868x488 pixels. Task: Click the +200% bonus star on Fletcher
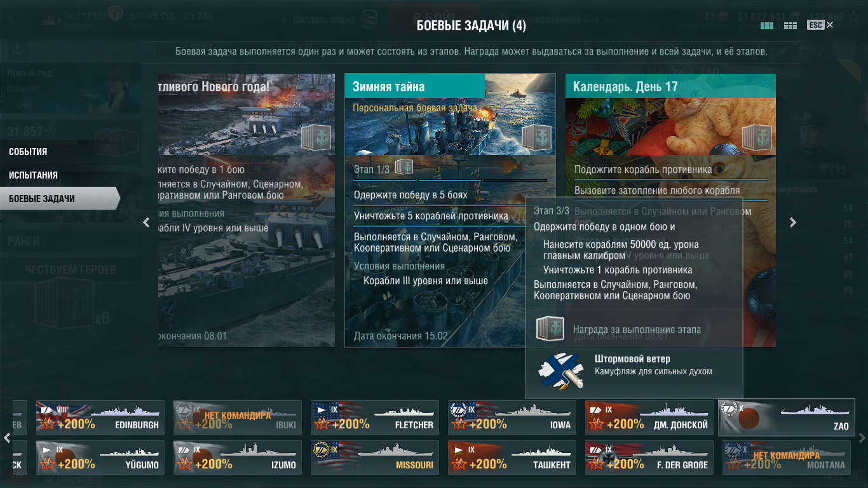click(x=323, y=424)
